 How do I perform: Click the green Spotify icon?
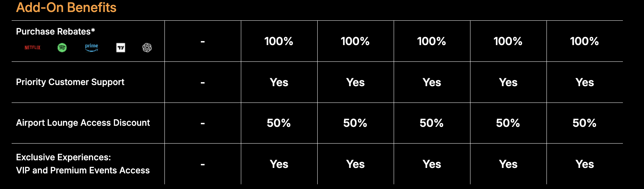[62, 48]
